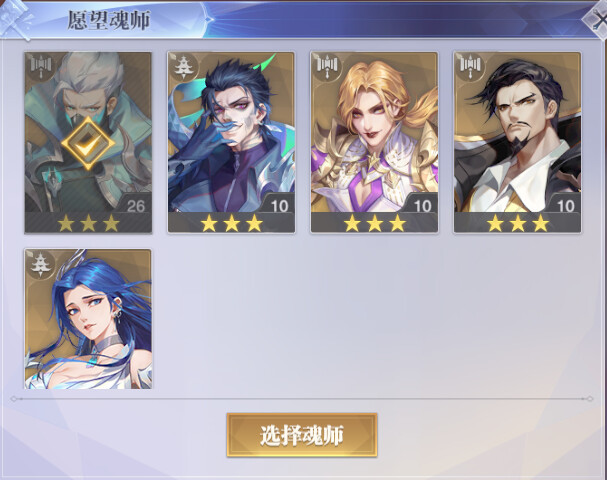Select the blonde-haired gold-armored character card
The image size is (607, 480).
[374, 142]
